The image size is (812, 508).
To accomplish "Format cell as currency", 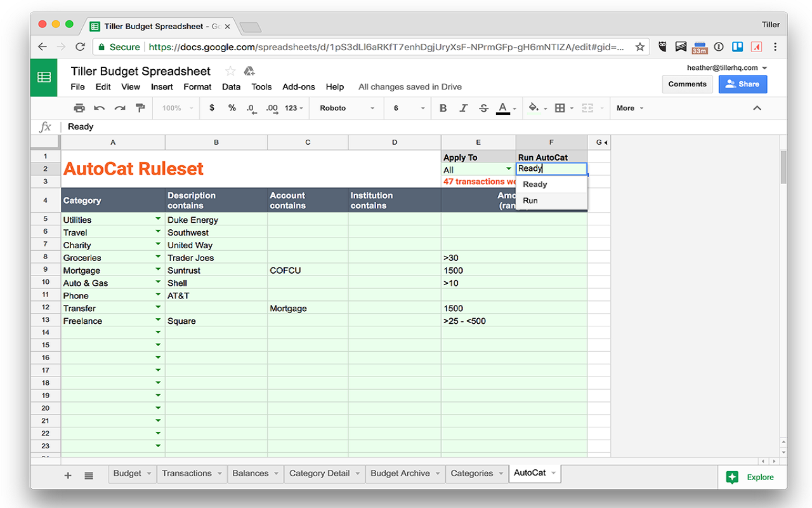I will pyautogui.click(x=212, y=108).
